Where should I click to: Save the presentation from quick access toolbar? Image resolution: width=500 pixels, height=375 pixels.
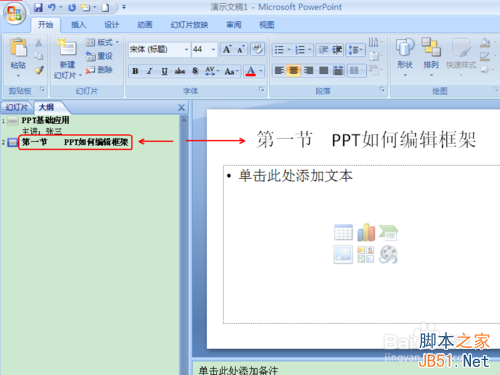(39, 7)
